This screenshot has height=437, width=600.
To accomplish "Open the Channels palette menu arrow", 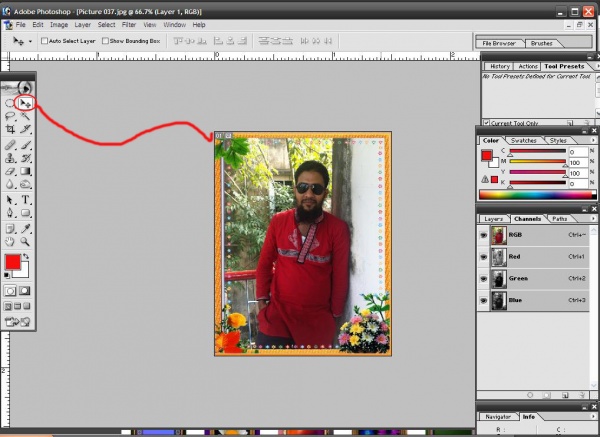I will (x=593, y=218).
